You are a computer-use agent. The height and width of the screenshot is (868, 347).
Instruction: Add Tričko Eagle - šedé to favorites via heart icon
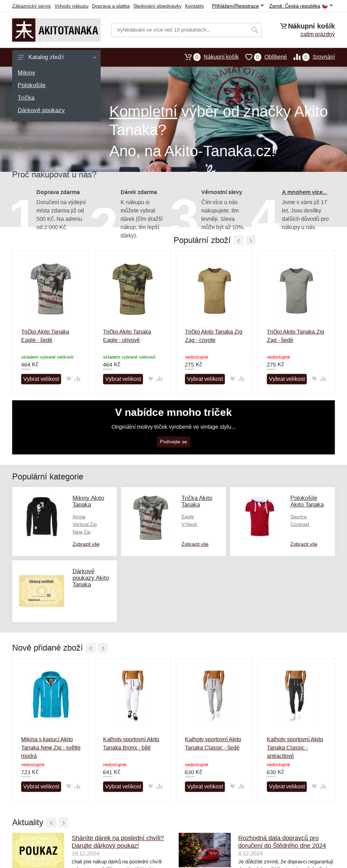[x=69, y=379]
